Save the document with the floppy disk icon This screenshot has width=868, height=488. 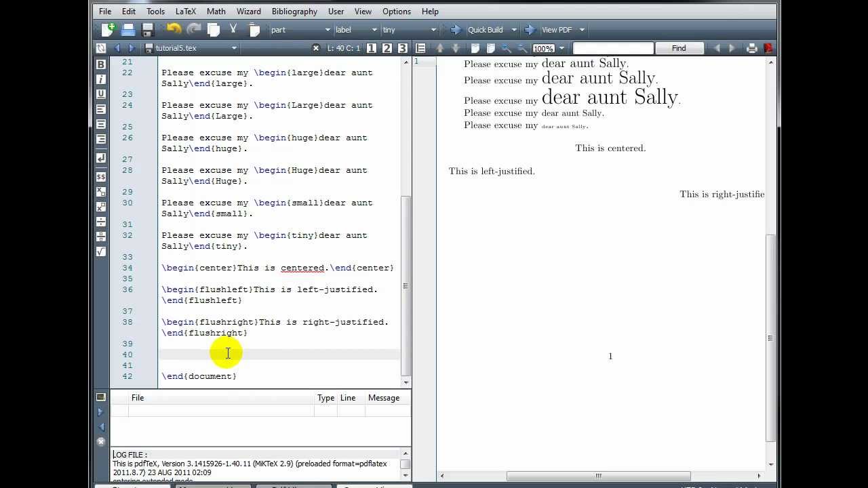(x=147, y=30)
